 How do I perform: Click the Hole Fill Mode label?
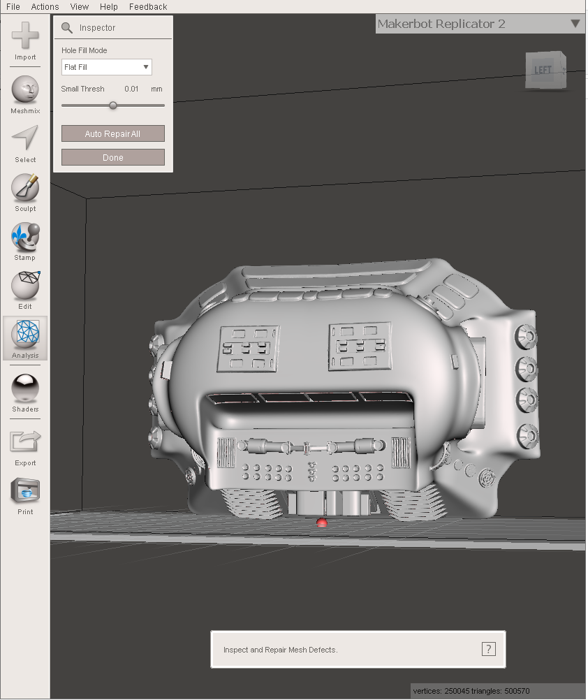pos(84,50)
